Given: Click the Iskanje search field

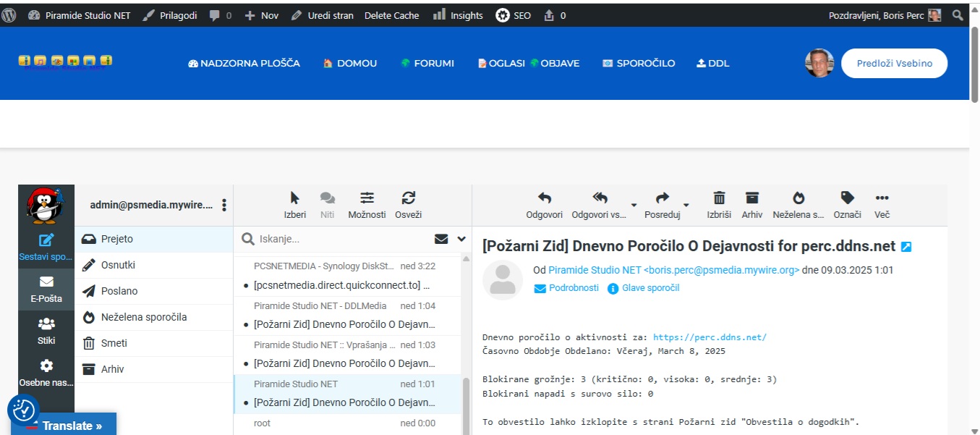Looking at the screenshot, I should (x=340, y=239).
